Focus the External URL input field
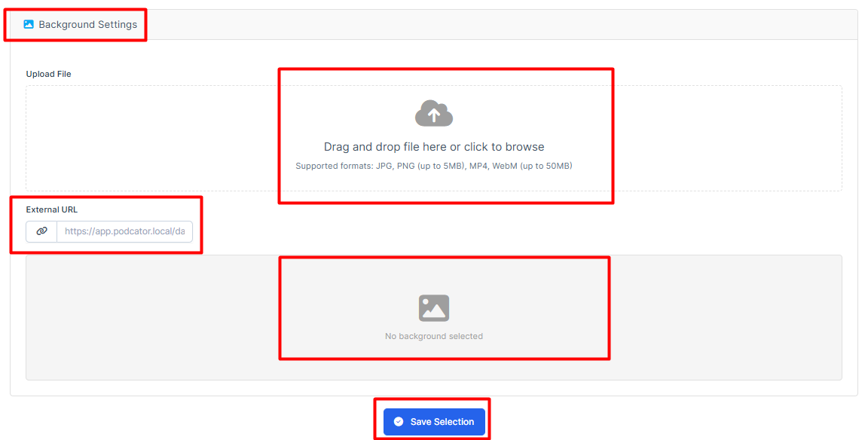Image resolution: width=868 pixels, height=440 pixels. coord(124,231)
